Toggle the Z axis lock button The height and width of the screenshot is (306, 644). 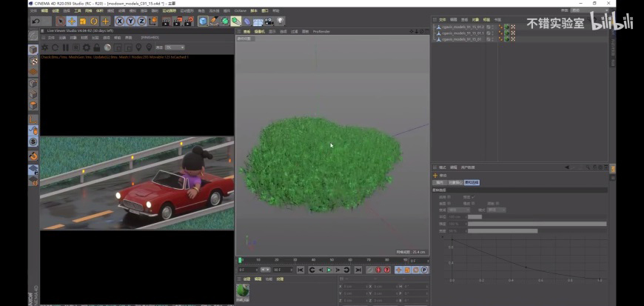coord(142,21)
